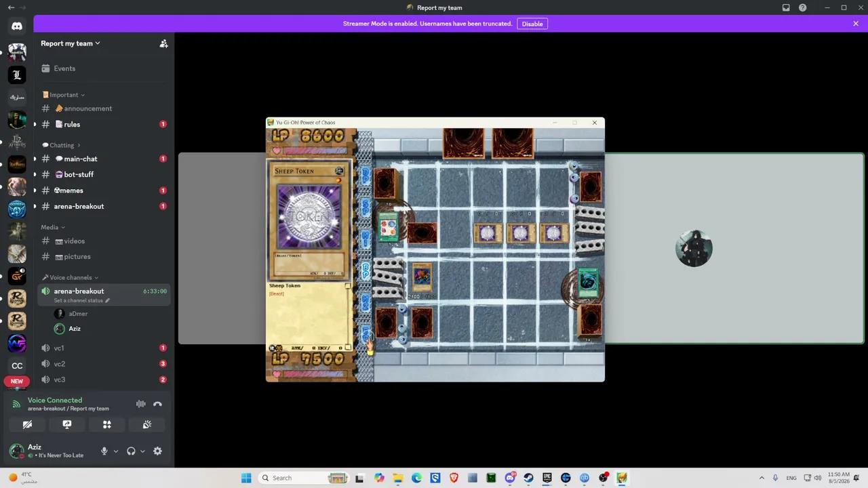Screen dimensions: 868x488
Task: Deafen with the headphones button
Action: [131, 451]
